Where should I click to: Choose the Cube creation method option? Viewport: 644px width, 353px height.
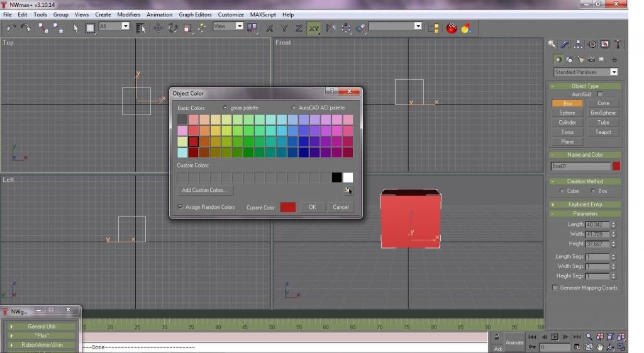coord(562,191)
